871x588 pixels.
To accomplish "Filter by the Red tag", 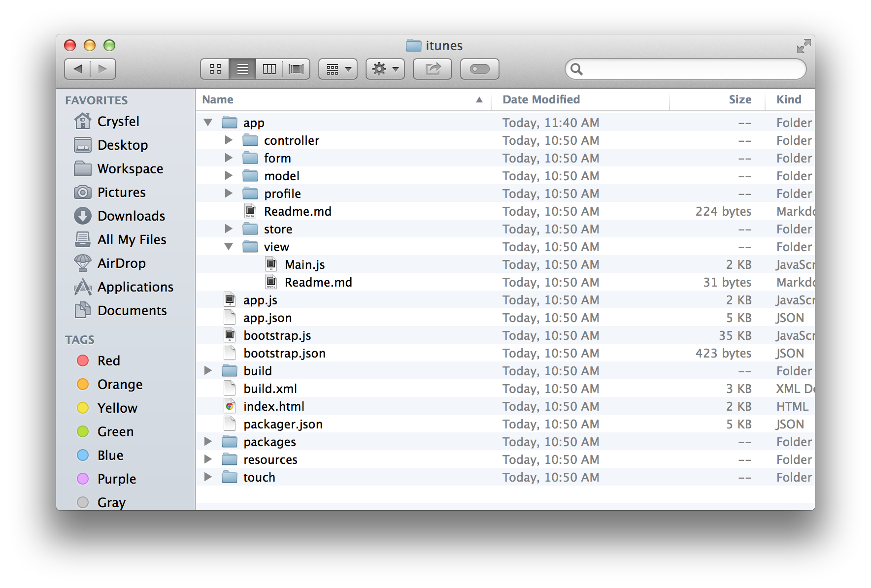I will point(99,360).
